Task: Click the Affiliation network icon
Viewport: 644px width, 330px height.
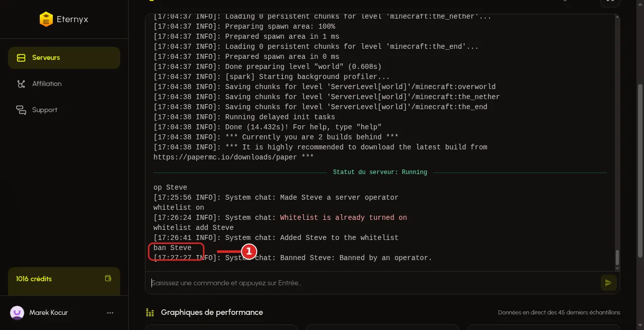Action: [21, 84]
